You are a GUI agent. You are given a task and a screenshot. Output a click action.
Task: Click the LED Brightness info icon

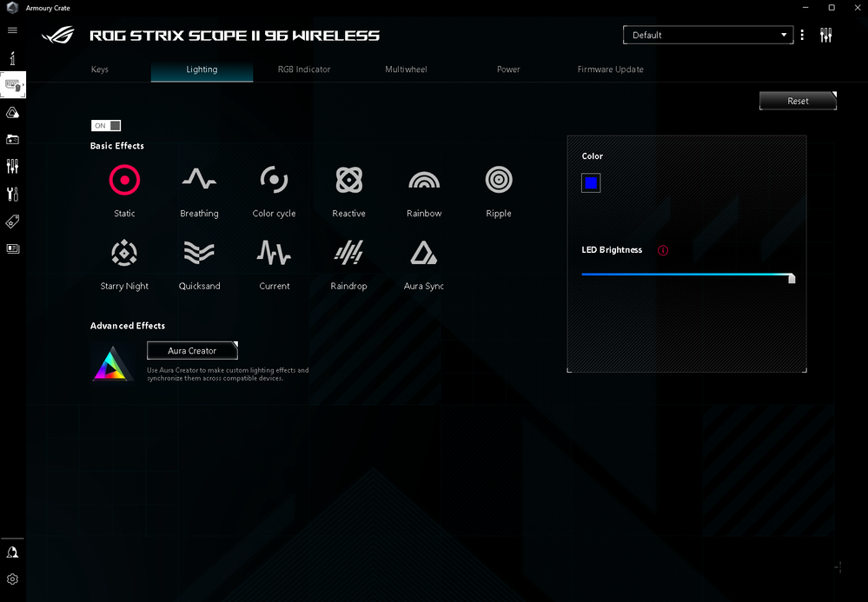[x=663, y=251]
